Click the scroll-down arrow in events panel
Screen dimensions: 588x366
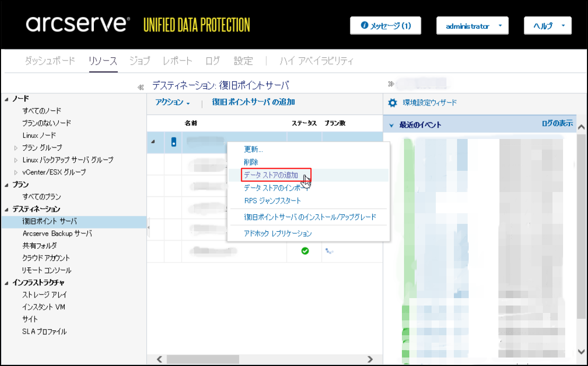coord(581,352)
